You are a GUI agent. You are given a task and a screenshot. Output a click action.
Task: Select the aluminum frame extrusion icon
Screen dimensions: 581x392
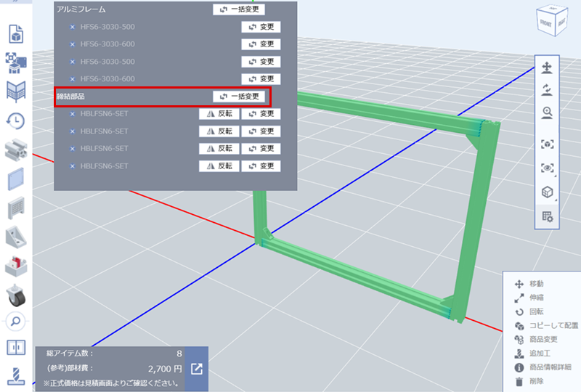click(16, 150)
